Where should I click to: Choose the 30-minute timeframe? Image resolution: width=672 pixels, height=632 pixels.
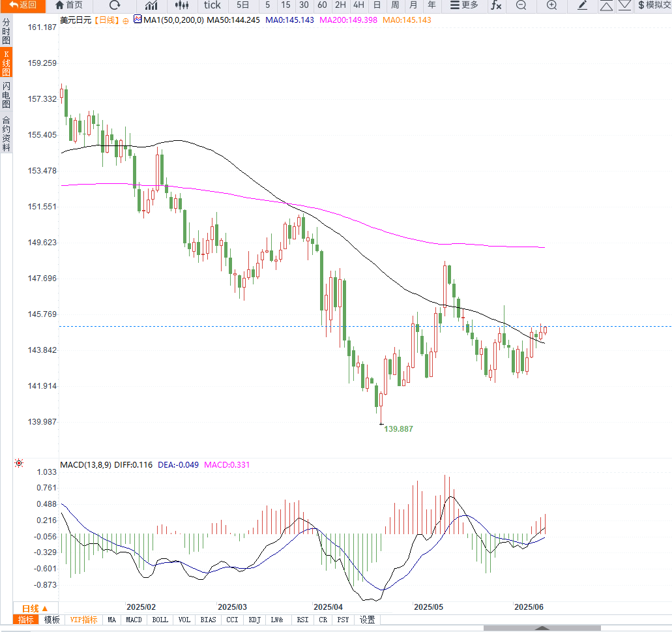[x=304, y=5]
